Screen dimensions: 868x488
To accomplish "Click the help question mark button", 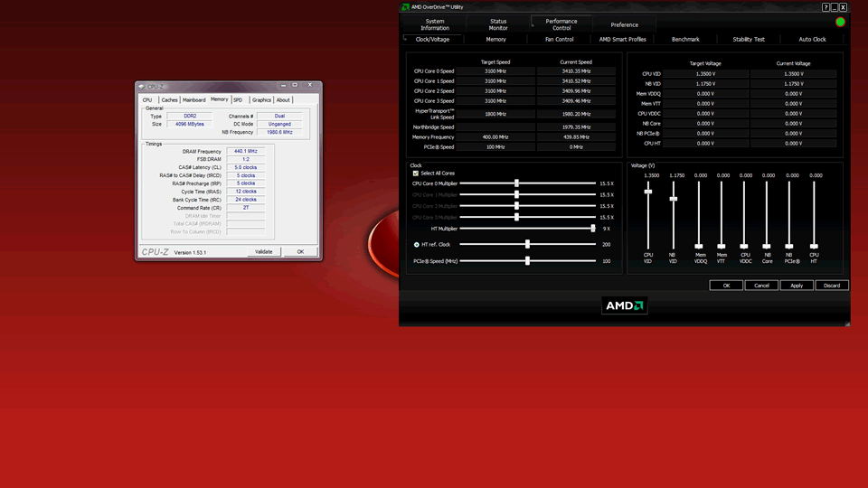I will [826, 7].
